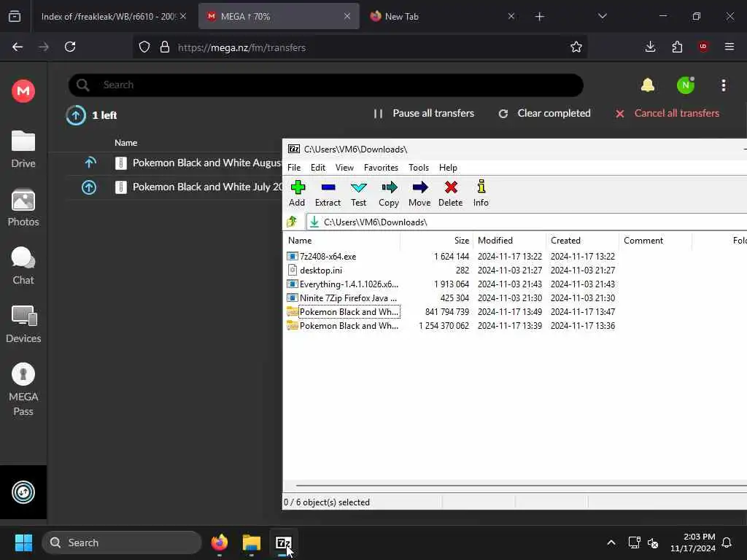The width and height of the screenshot is (747, 560).
Task: Open Photos in MEGA sidebar
Action: (23, 208)
